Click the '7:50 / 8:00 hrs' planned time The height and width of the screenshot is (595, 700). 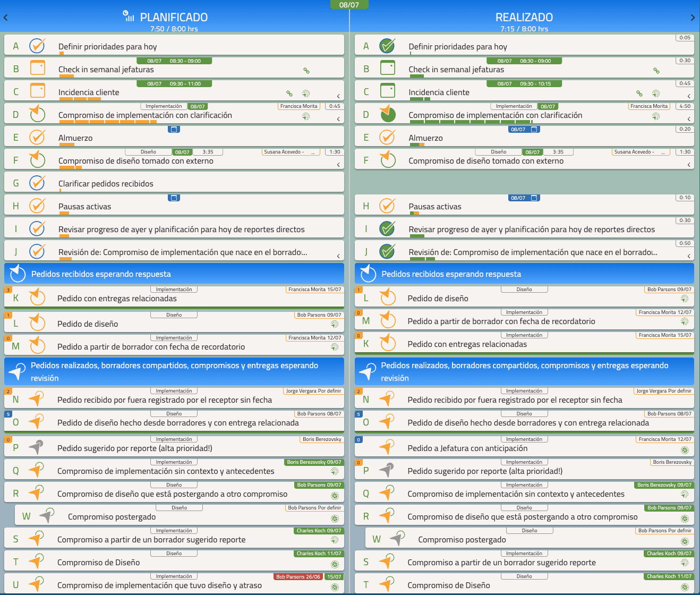174,29
